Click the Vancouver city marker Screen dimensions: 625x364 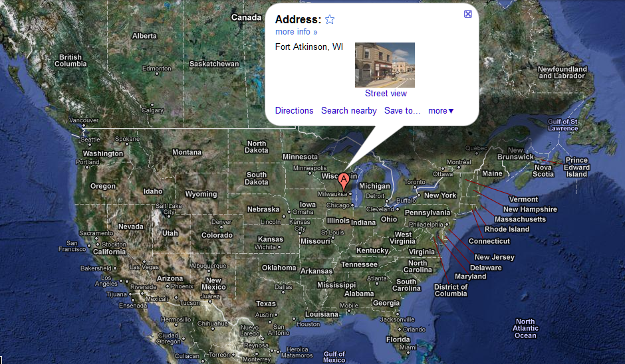coord(84,126)
